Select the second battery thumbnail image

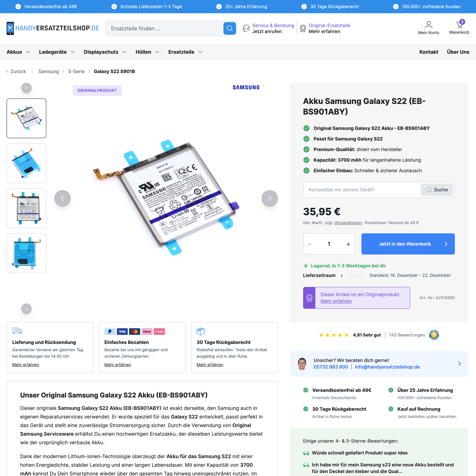click(x=26, y=163)
